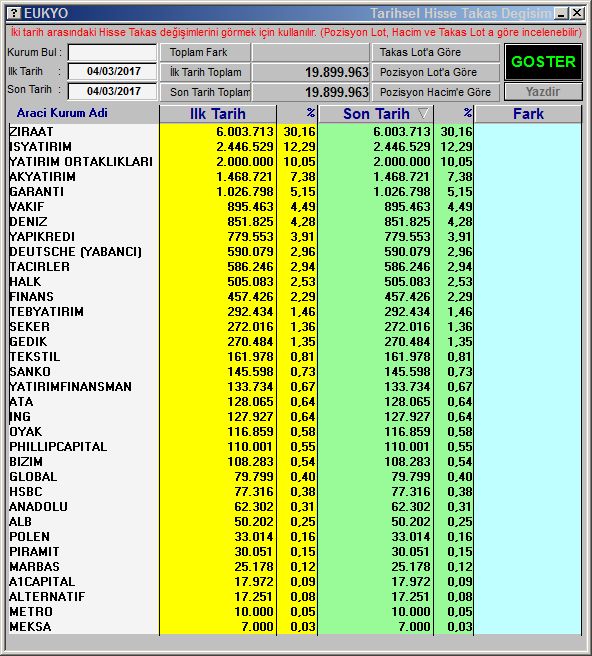
Task: Click Ilk Tarih Toplam label button
Action: click(205, 72)
